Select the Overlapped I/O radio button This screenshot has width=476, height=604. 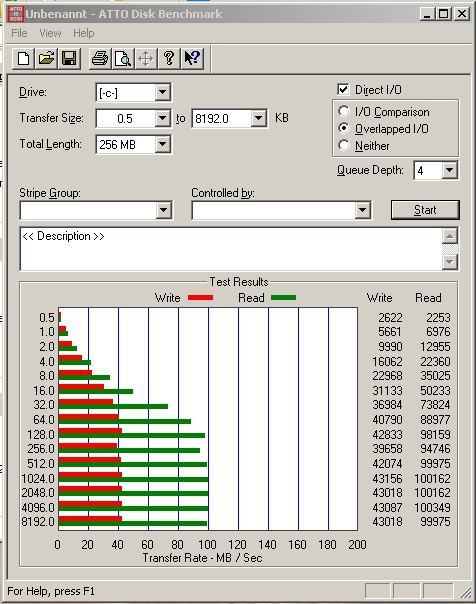pos(344,128)
